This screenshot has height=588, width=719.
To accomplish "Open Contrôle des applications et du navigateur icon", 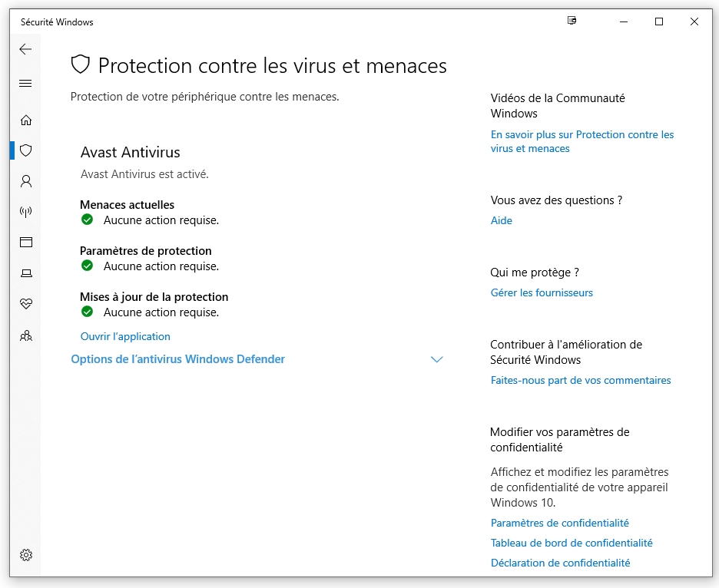I will click(x=25, y=243).
